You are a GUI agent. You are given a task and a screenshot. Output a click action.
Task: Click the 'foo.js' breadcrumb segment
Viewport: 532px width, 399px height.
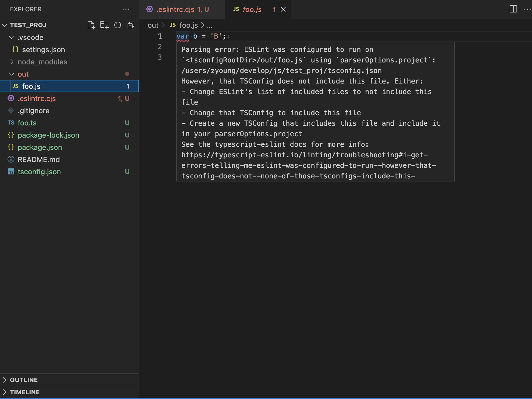coord(189,25)
